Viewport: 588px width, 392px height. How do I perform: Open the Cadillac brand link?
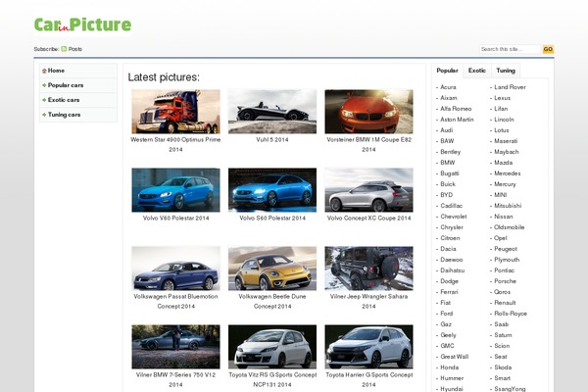click(x=451, y=206)
